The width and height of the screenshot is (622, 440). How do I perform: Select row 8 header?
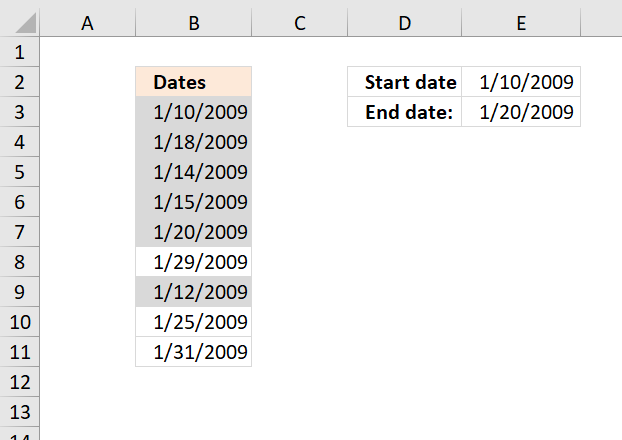tap(19, 262)
